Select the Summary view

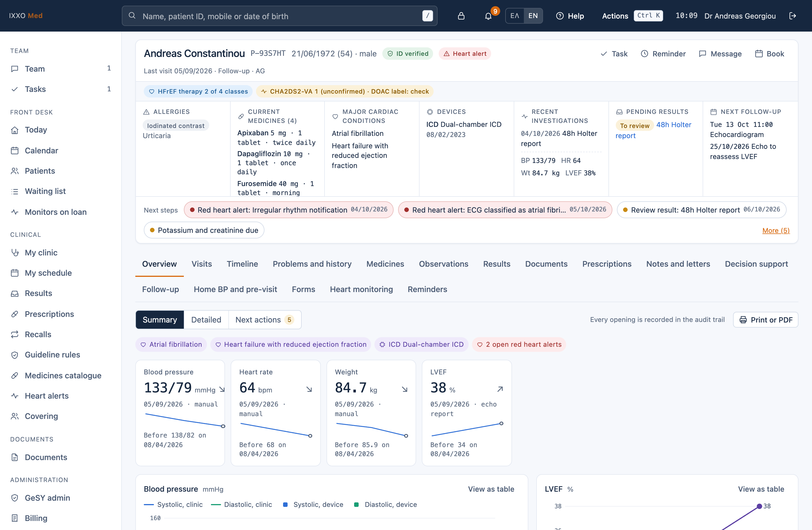point(160,320)
